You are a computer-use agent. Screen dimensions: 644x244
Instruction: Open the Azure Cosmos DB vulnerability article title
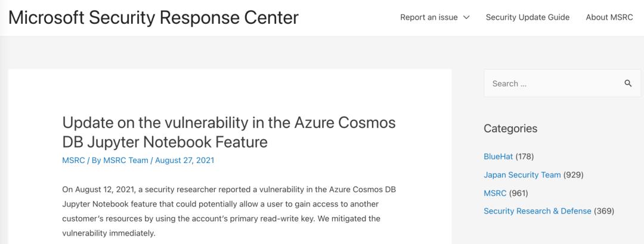[x=228, y=132]
